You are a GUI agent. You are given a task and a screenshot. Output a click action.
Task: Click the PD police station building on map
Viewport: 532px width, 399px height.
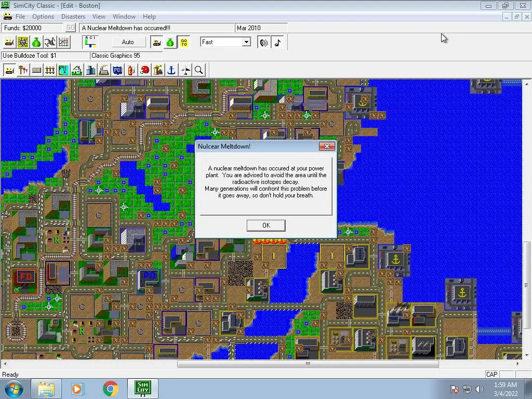(149, 281)
